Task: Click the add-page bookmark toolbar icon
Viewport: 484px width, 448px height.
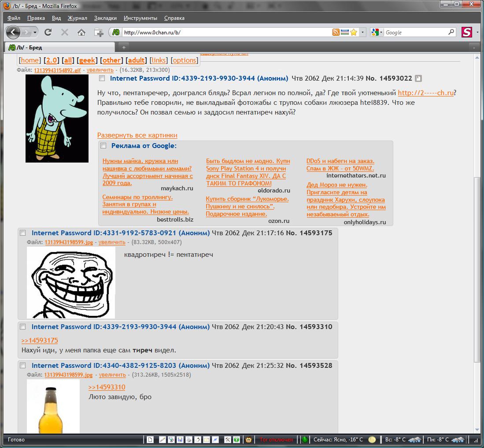Action: 99,32
